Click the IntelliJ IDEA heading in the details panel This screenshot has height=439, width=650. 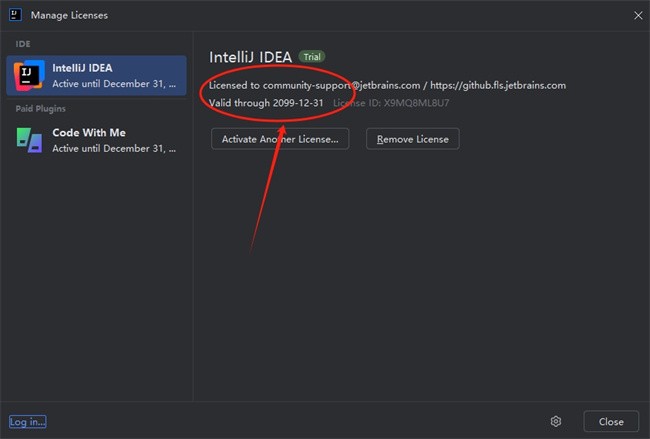tap(250, 57)
